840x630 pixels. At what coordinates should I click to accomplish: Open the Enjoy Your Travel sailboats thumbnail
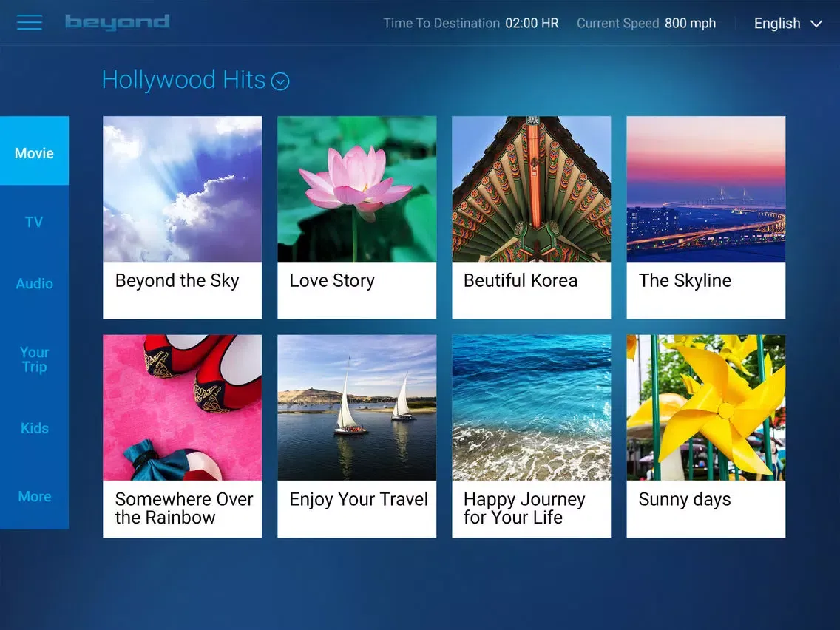pyautogui.click(x=357, y=407)
